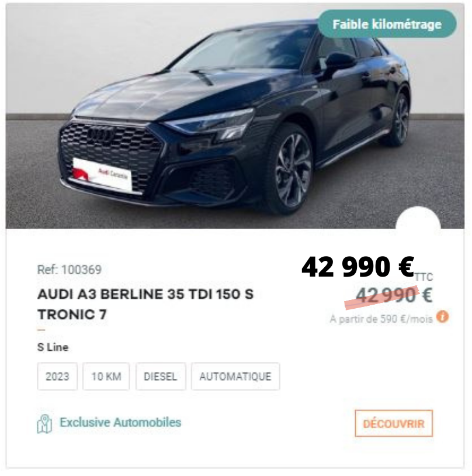
Task: Select the AUTOMATIQUE gearbox tag
Action: 235,377
